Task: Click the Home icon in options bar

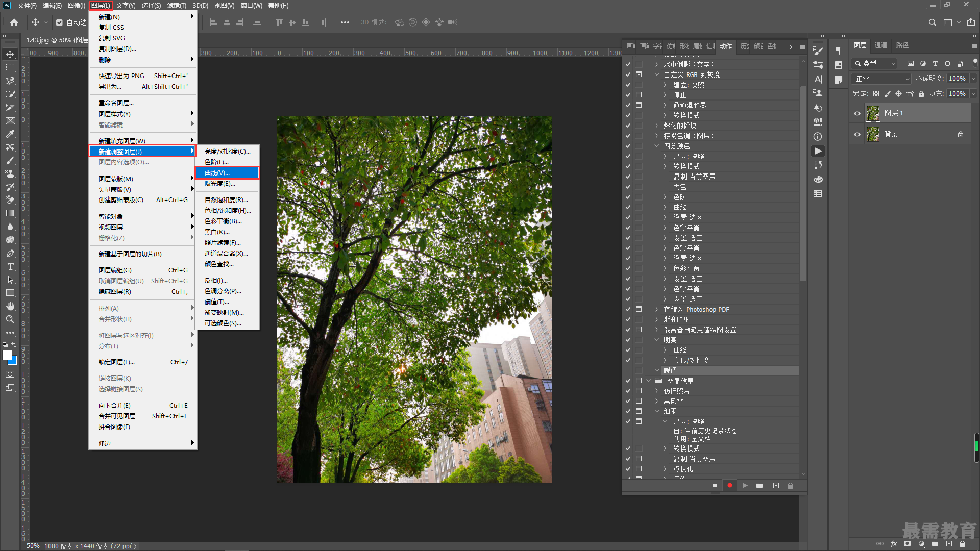Action: click(x=14, y=22)
